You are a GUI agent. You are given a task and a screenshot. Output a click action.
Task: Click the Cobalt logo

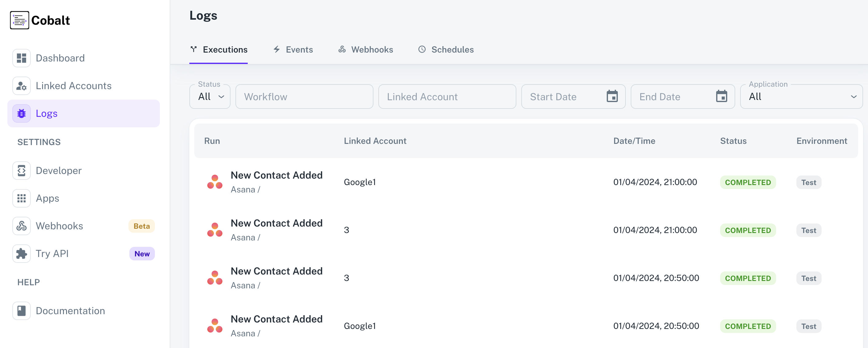click(40, 20)
